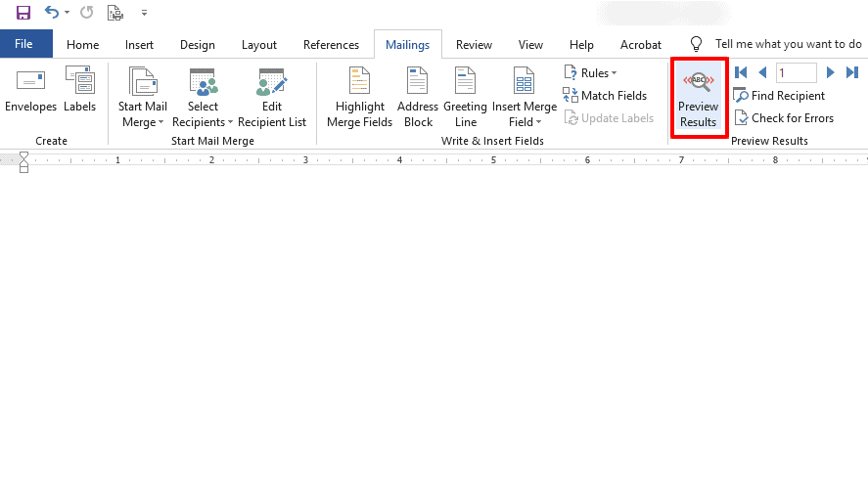Image resolution: width=868 pixels, height=483 pixels.
Task: Click the print preview quick access icon
Action: (115, 12)
